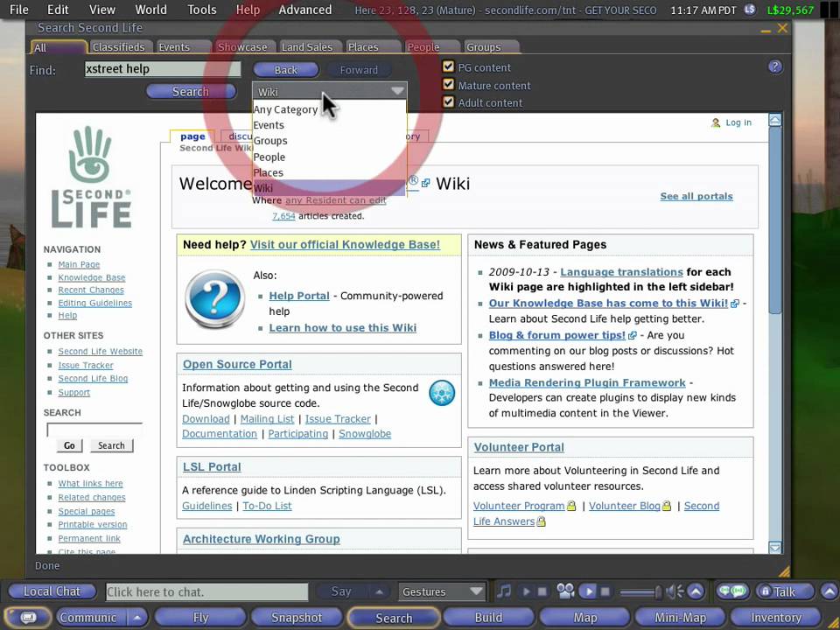Image resolution: width=840 pixels, height=630 pixels.
Task: Open the Mini-Map button
Action: (x=681, y=618)
